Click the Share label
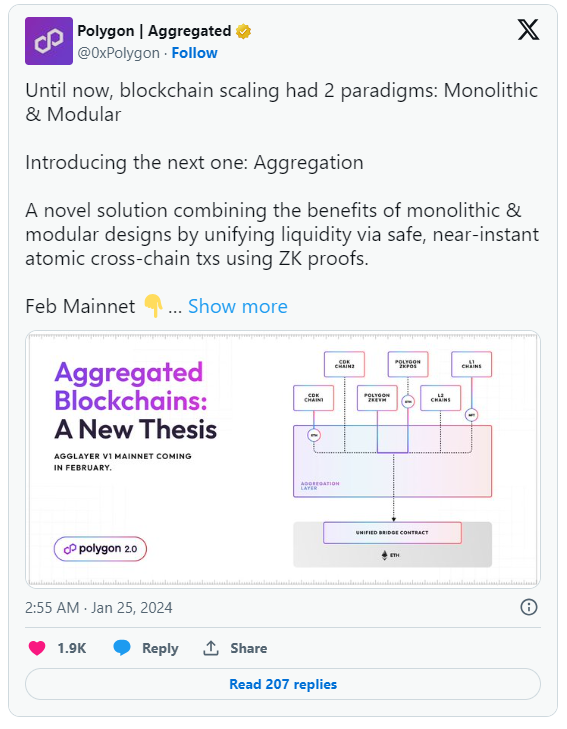567x729 pixels. click(x=249, y=648)
